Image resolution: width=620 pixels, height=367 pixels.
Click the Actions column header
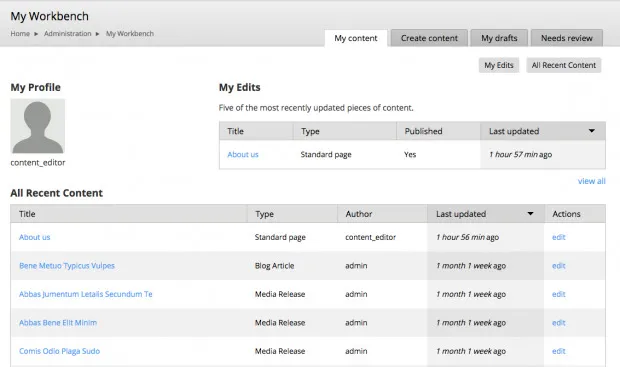click(566, 214)
